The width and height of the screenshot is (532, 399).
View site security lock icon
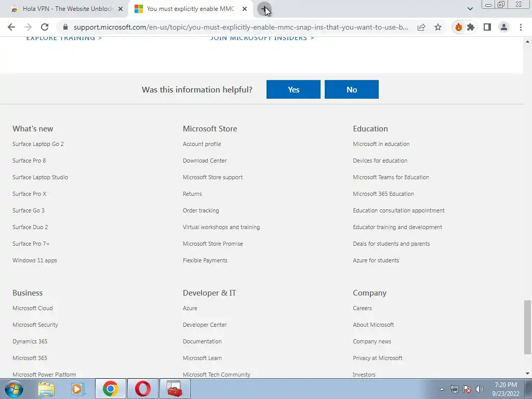click(x=65, y=27)
